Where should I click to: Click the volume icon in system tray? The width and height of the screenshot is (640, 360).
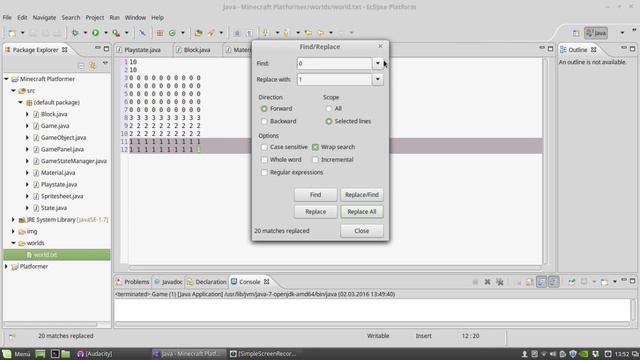(553, 354)
